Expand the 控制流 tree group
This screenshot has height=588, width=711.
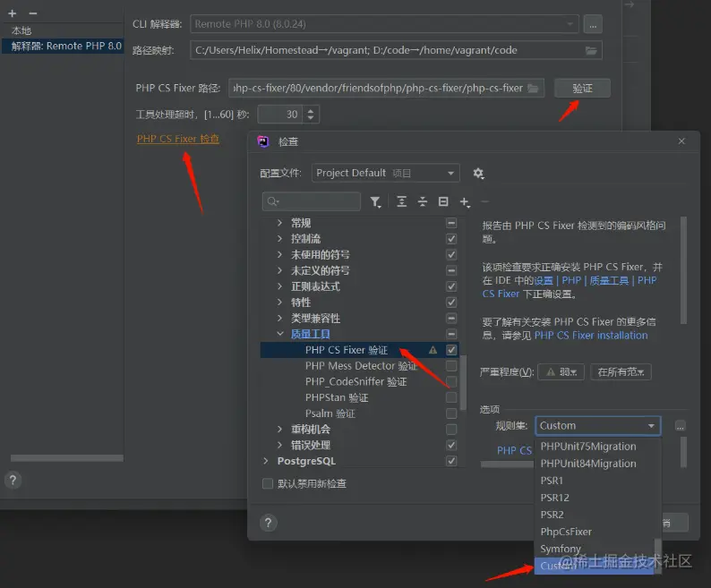pos(279,239)
